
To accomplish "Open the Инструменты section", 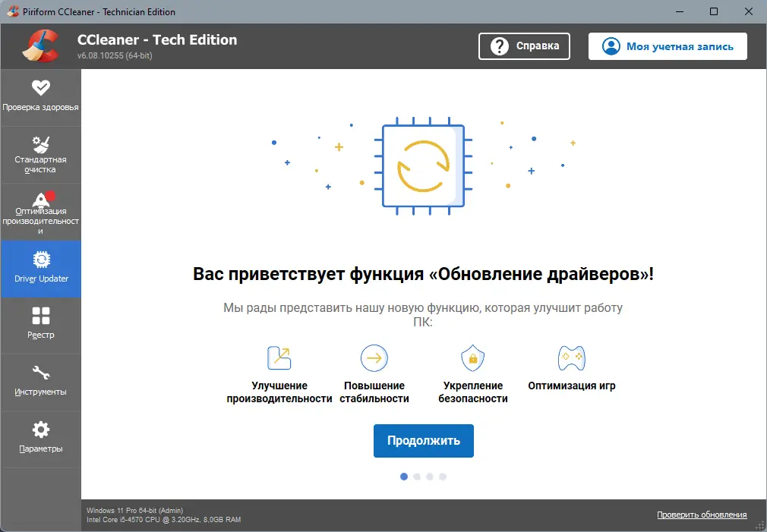I will click(41, 381).
